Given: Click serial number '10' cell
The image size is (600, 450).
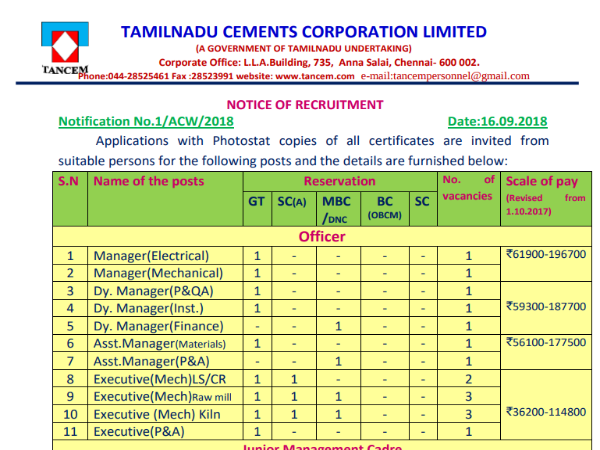Looking at the screenshot, I should tap(70, 414).
